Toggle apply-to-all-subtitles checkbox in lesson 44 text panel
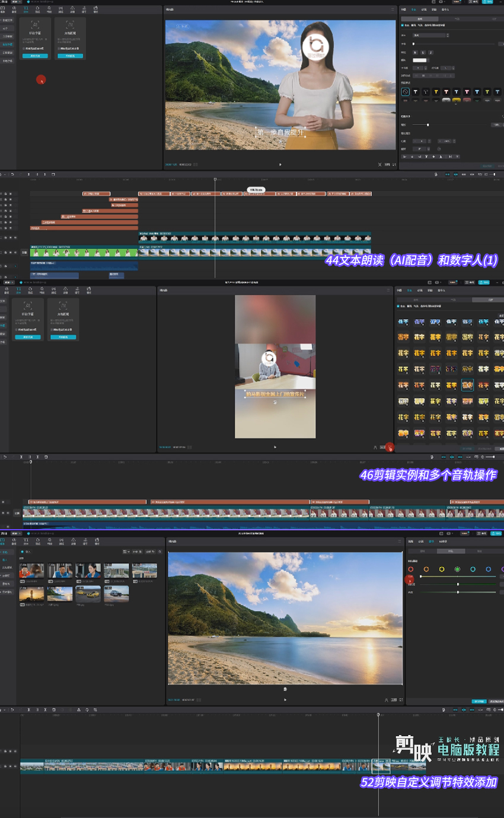 (x=402, y=26)
